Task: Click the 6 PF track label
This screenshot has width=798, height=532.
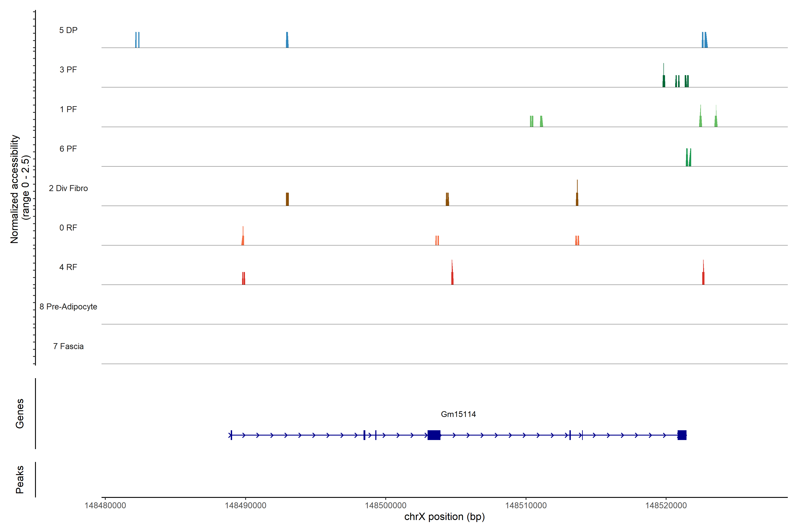Action: pyautogui.click(x=68, y=149)
